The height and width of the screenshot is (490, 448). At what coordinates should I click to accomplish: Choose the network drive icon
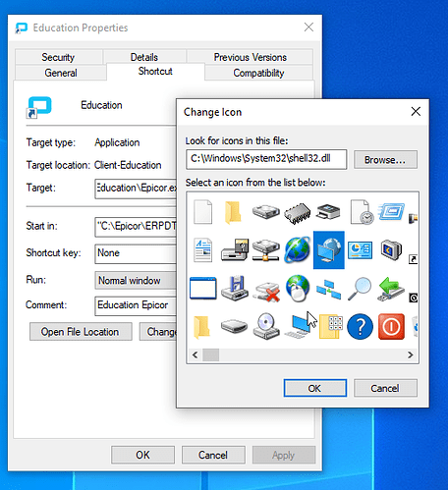pyautogui.click(x=265, y=250)
